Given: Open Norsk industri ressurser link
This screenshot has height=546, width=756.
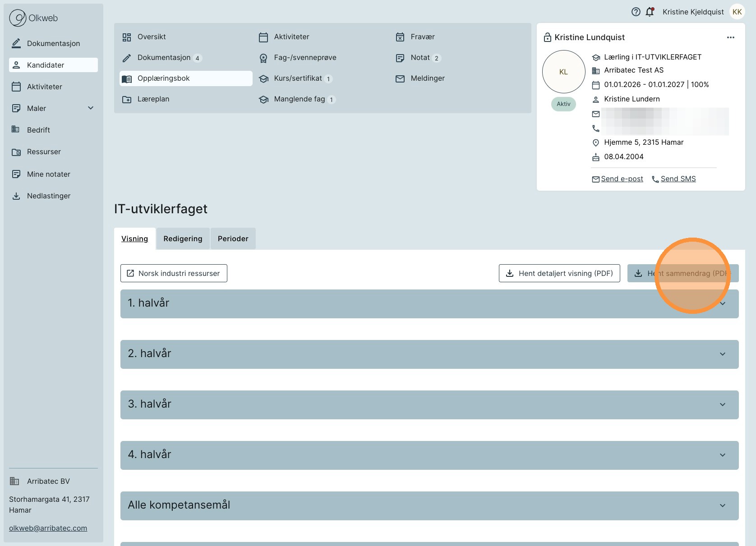Looking at the screenshot, I should coord(174,273).
